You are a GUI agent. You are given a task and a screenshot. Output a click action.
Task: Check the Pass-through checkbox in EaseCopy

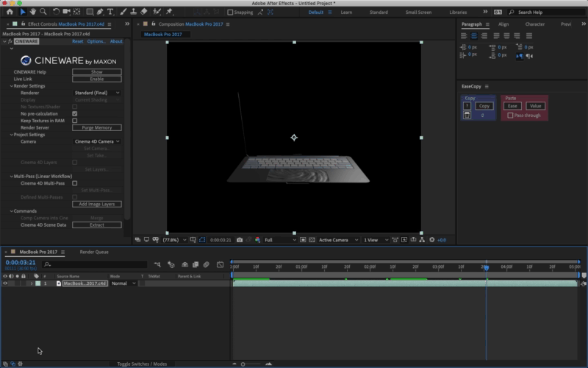(510, 116)
